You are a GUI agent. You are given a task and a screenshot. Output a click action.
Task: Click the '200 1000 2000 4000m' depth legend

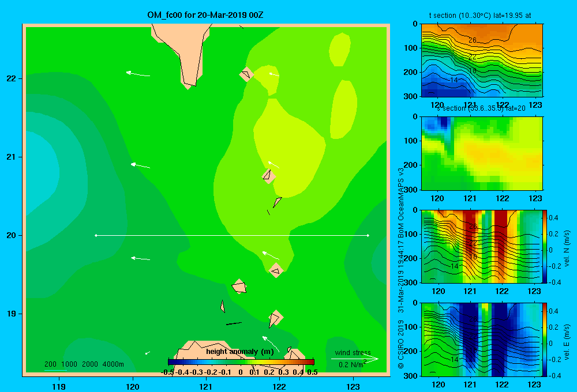(84, 364)
